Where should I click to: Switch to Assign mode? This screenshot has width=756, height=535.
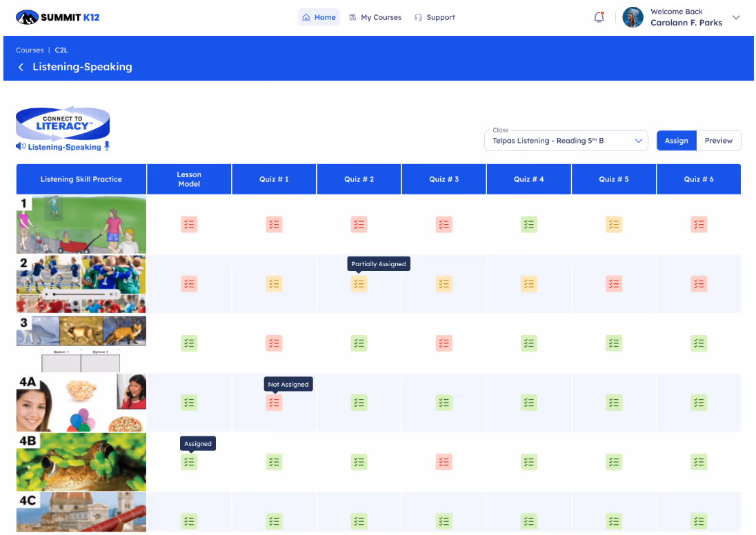tap(677, 141)
